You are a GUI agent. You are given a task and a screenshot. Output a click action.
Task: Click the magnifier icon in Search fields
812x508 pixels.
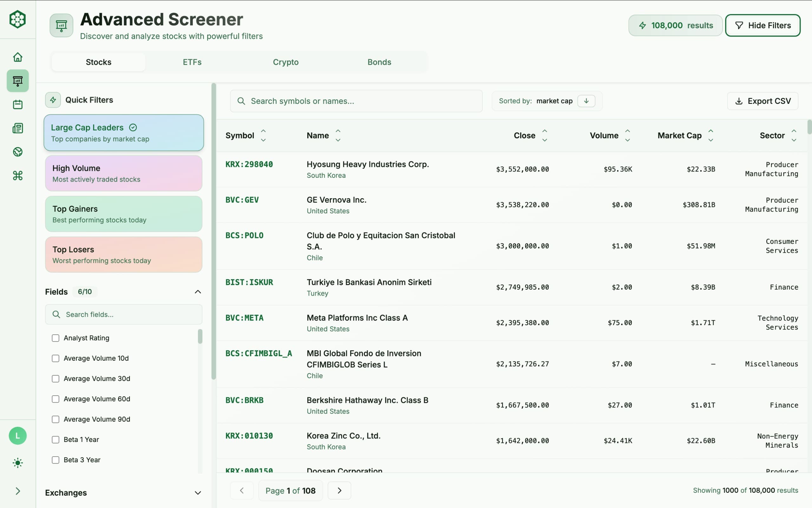56,314
